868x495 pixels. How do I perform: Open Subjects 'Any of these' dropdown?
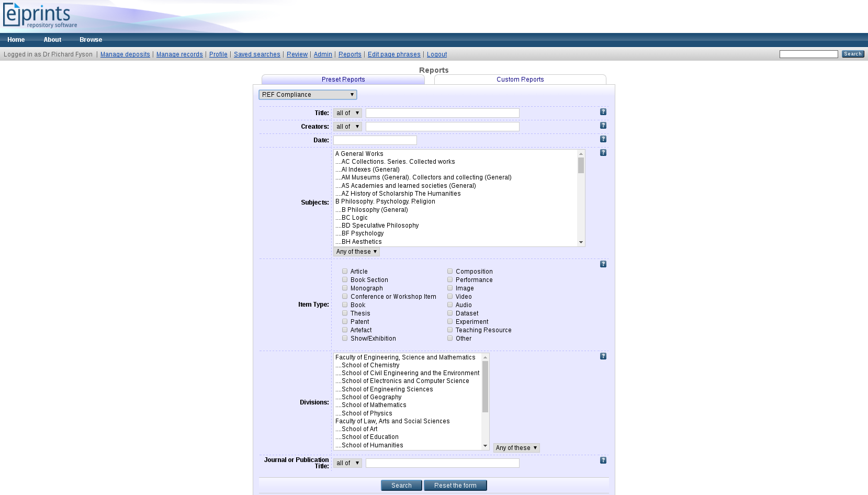point(356,252)
